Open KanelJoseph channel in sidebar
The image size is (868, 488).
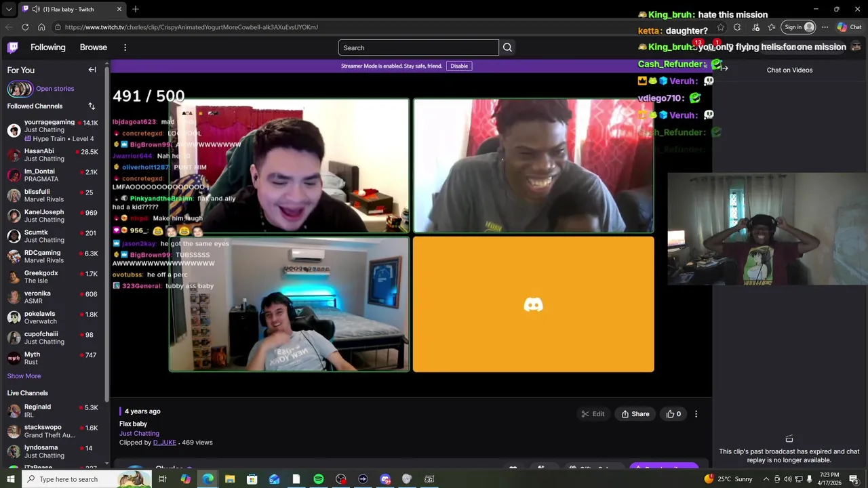click(53, 216)
